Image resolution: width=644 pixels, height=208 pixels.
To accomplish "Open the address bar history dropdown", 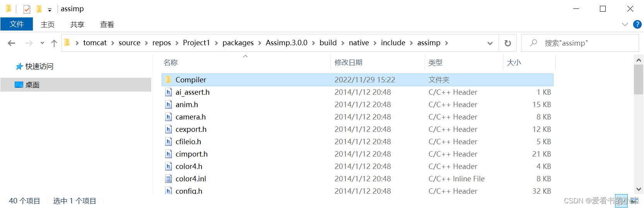I will click(490, 43).
